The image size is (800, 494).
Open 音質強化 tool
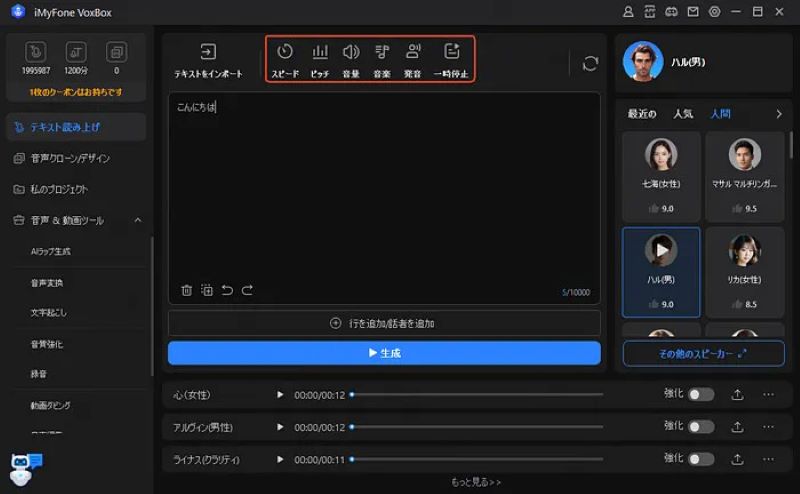[46, 344]
